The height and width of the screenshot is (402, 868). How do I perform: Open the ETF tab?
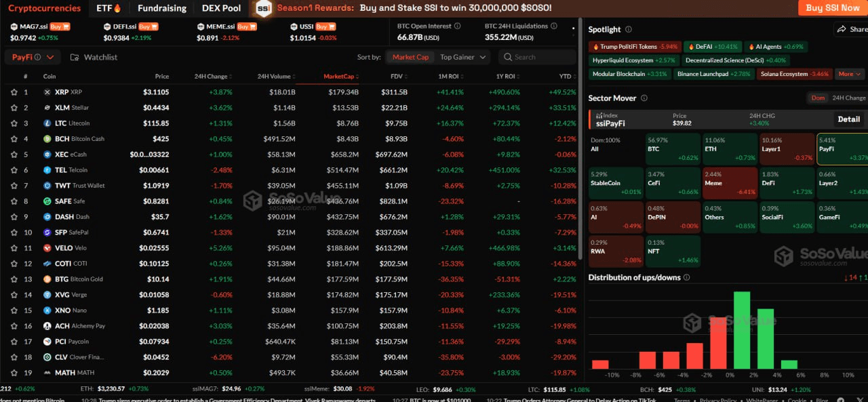(109, 8)
